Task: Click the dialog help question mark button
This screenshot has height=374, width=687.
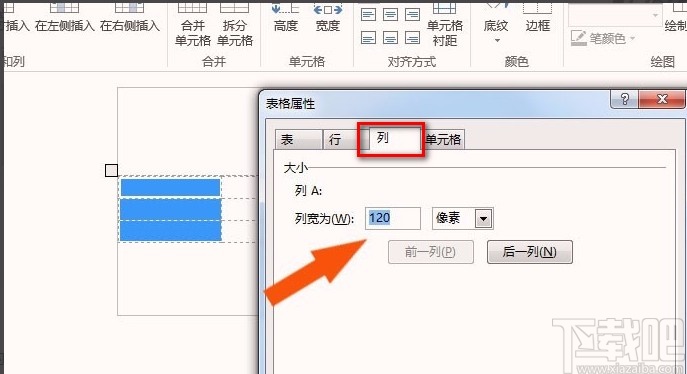Action: [x=624, y=99]
